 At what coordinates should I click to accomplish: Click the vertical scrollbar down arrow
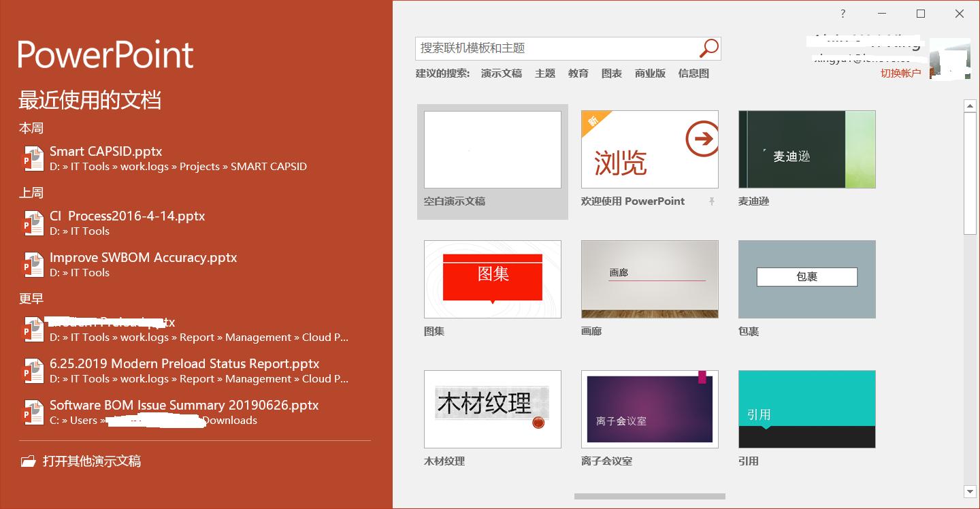[970, 491]
